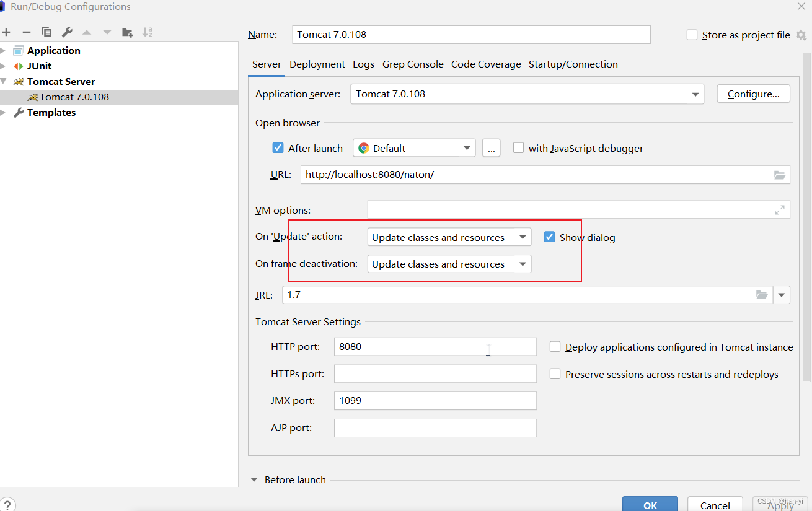The image size is (812, 511).
Task: Browse for JRE with the folder icon
Action: 762,295
